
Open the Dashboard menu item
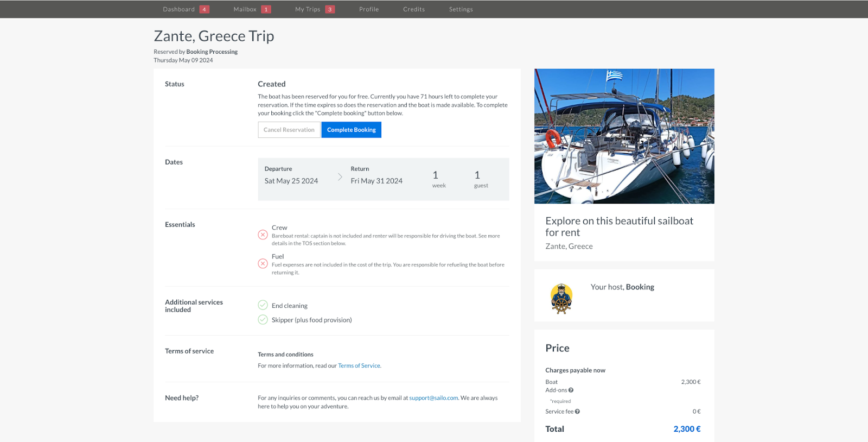[178, 9]
